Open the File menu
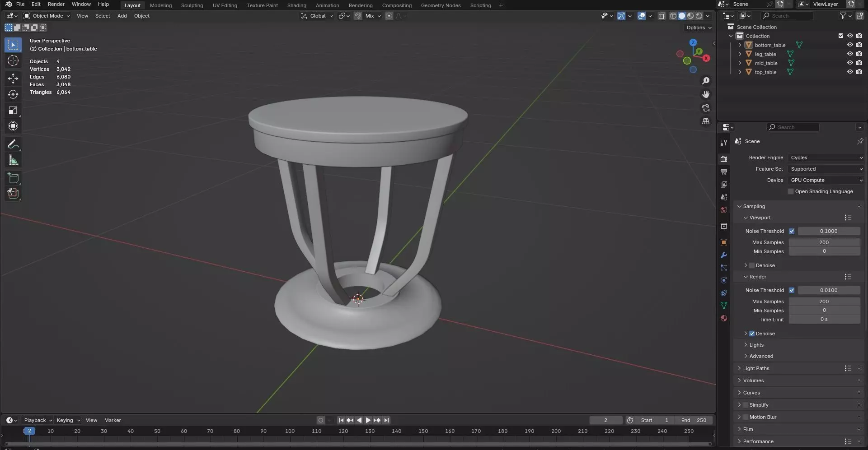This screenshot has height=450, width=868. pos(20,4)
